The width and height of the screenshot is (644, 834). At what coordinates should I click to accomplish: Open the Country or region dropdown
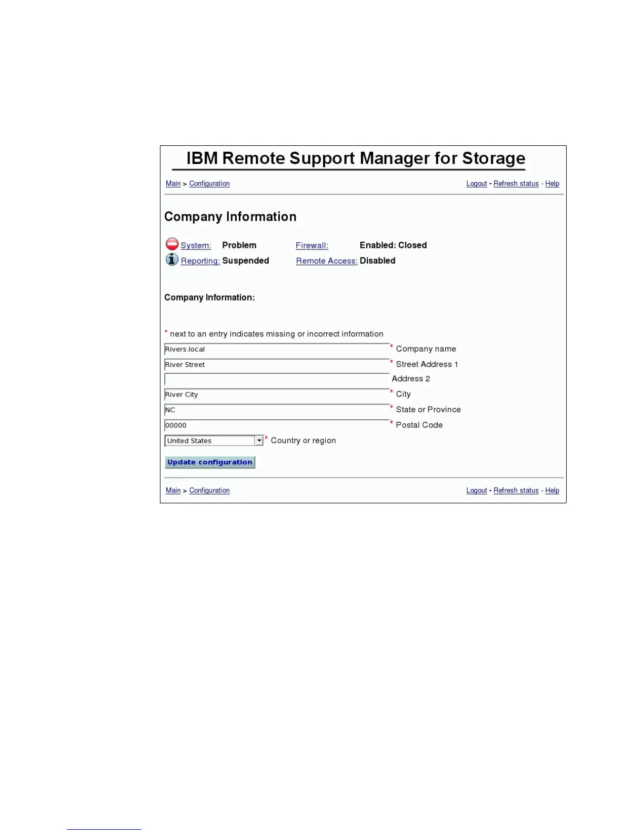pos(214,441)
